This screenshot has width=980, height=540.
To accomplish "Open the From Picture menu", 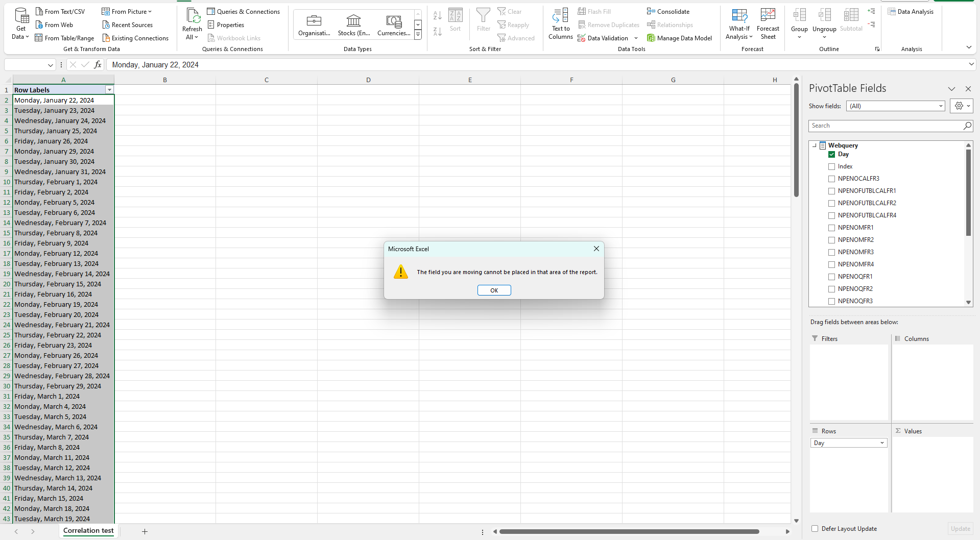I will (x=127, y=11).
